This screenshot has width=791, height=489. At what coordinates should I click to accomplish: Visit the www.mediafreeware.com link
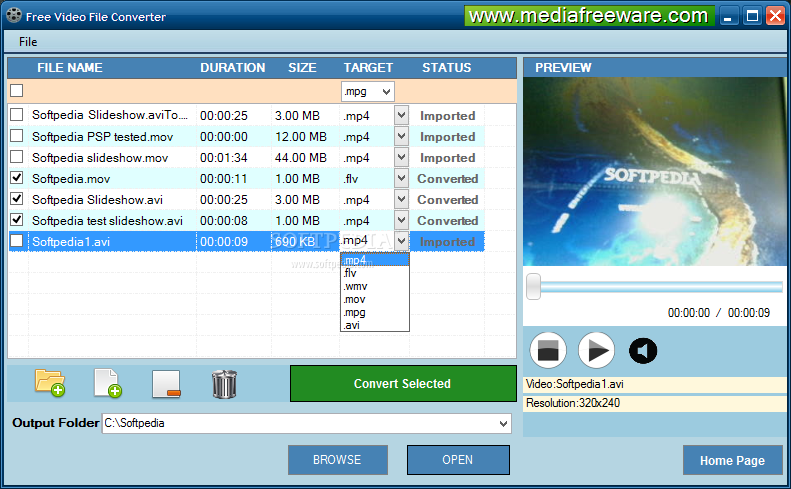point(589,16)
